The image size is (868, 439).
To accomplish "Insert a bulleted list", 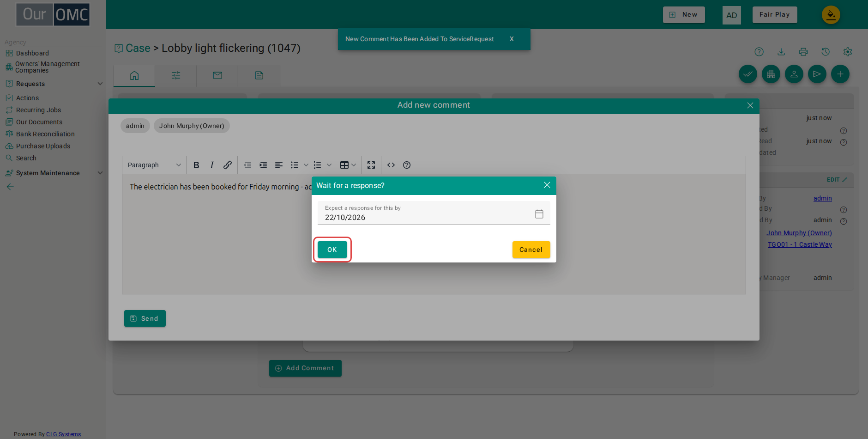I will [295, 165].
